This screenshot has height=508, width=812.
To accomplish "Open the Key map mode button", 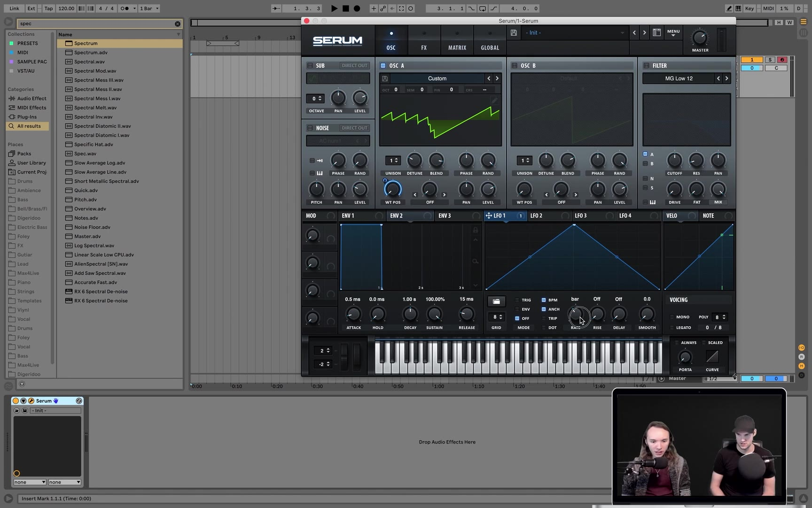I will coord(750,8).
